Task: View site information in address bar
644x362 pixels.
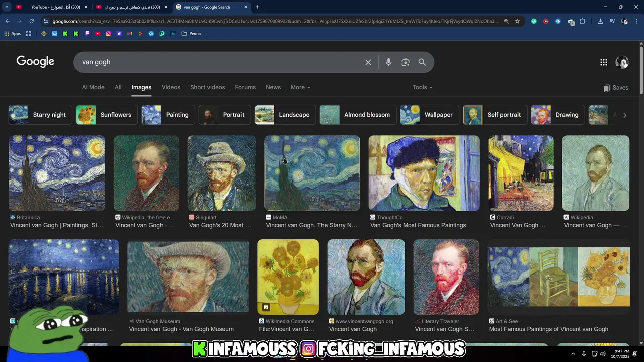Action: 46,21
